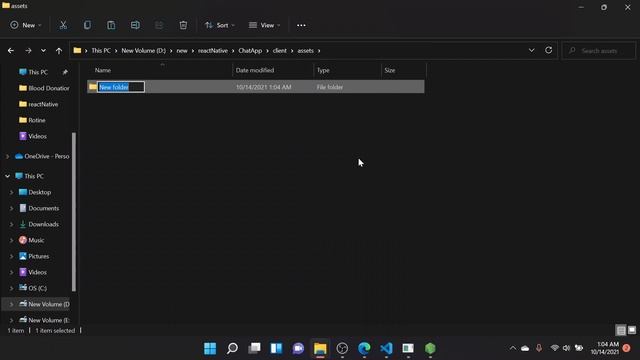Click the microphone tray icon
Screen dimensions: 640x360
[x=539, y=348]
